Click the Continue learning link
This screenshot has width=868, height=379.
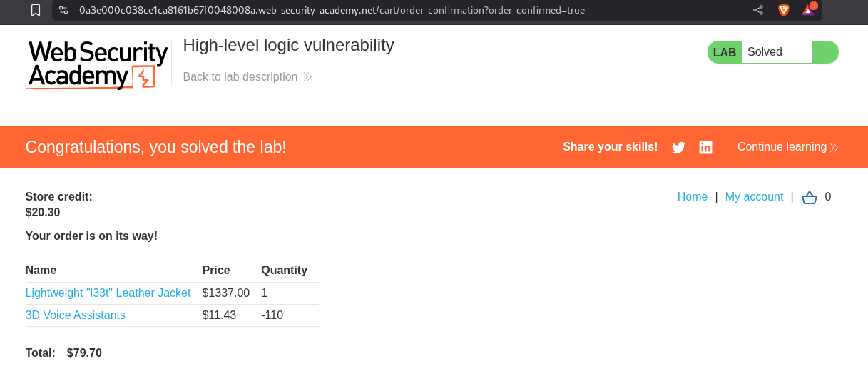point(782,147)
